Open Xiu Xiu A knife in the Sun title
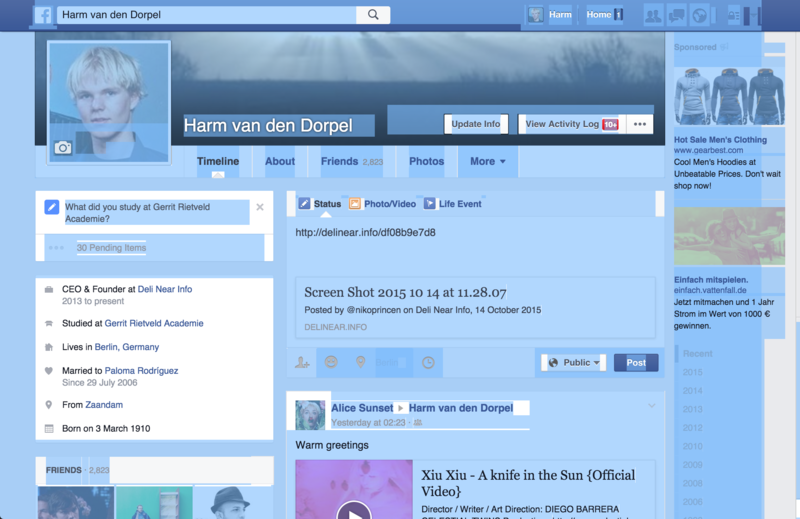The image size is (800, 519). tap(528, 483)
